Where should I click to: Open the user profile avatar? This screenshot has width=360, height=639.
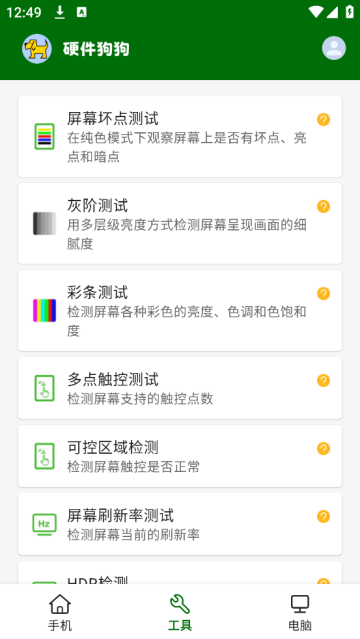coord(334,48)
